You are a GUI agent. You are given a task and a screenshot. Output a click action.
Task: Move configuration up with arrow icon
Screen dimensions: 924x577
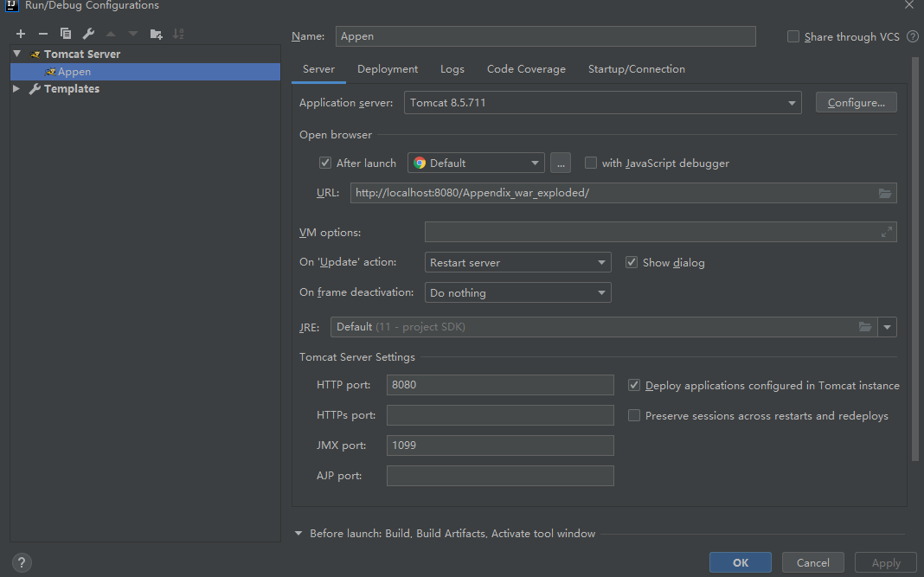tap(111, 34)
